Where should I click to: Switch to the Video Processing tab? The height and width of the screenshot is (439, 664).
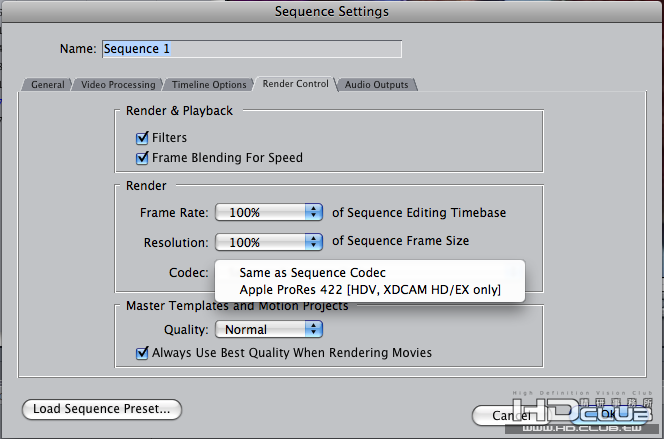click(x=118, y=85)
